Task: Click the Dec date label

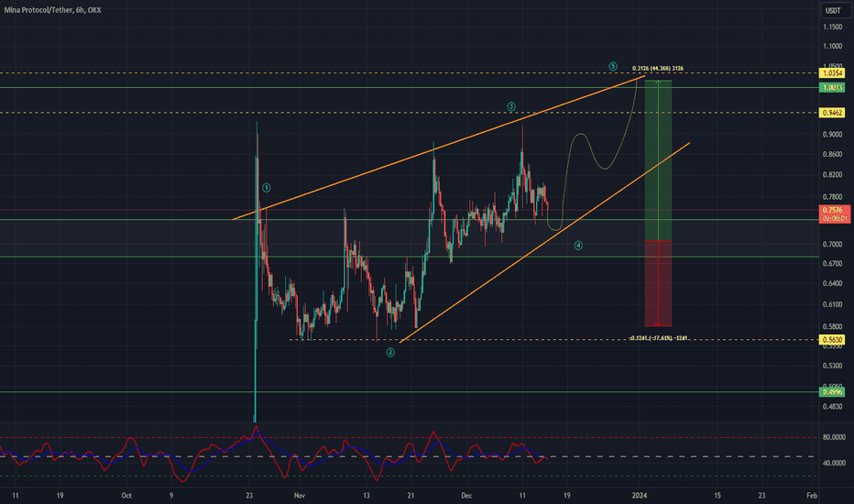Action: click(x=466, y=496)
